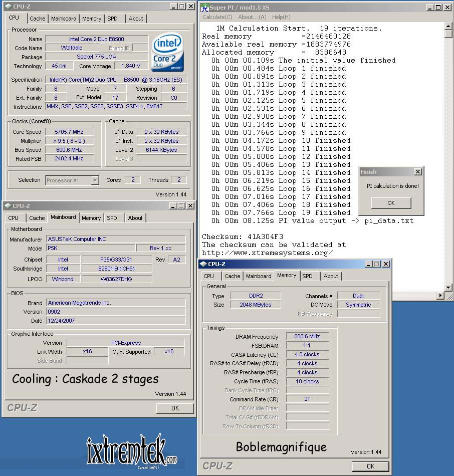The image size is (454, 476).
Task: Close the CPU-Z Mainboard window
Action: [x=190, y=206]
